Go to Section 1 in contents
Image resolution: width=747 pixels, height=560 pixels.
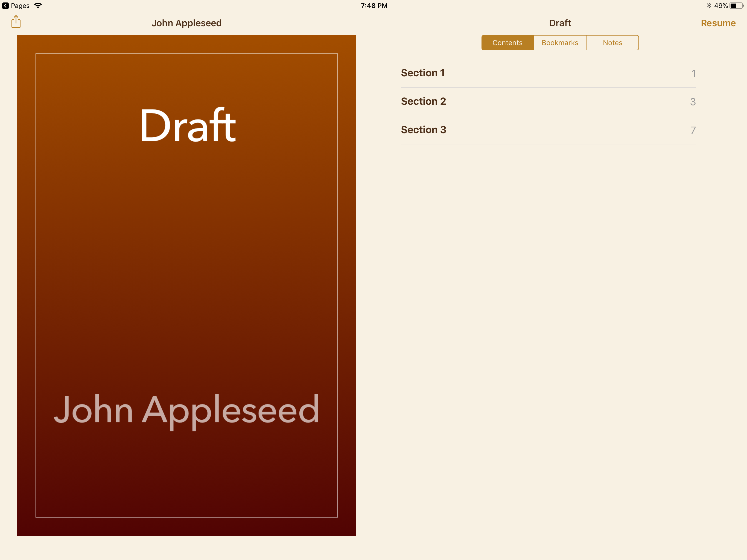(422, 73)
